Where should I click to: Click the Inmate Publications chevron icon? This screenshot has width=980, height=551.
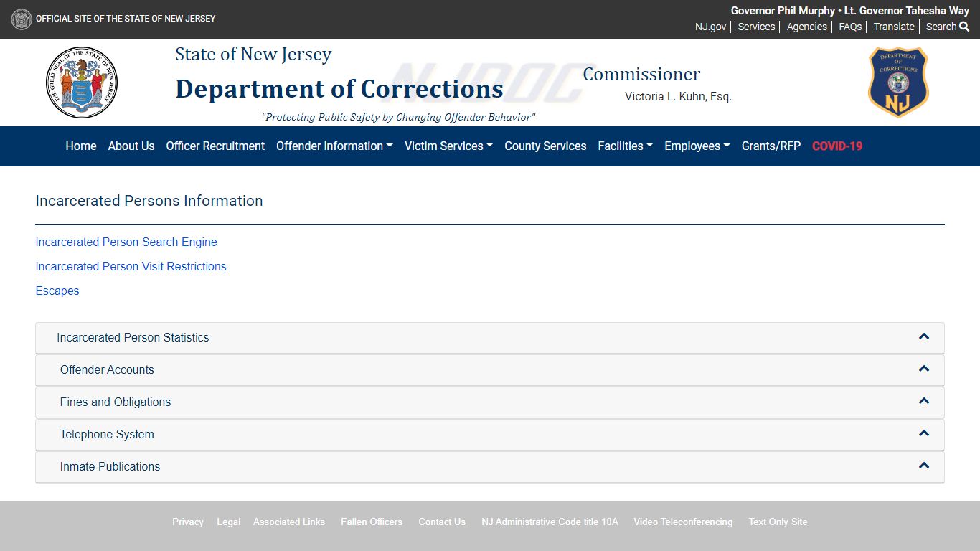pos(924,466)
